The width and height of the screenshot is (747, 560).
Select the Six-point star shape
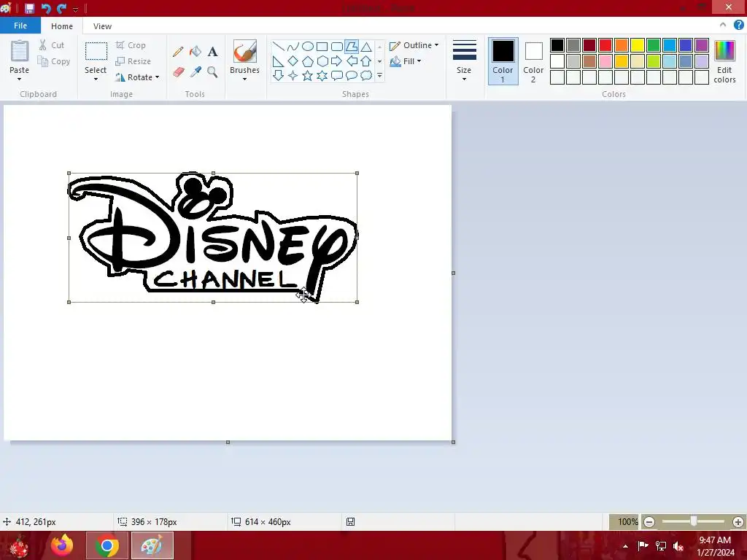click(x=322, y=75)
